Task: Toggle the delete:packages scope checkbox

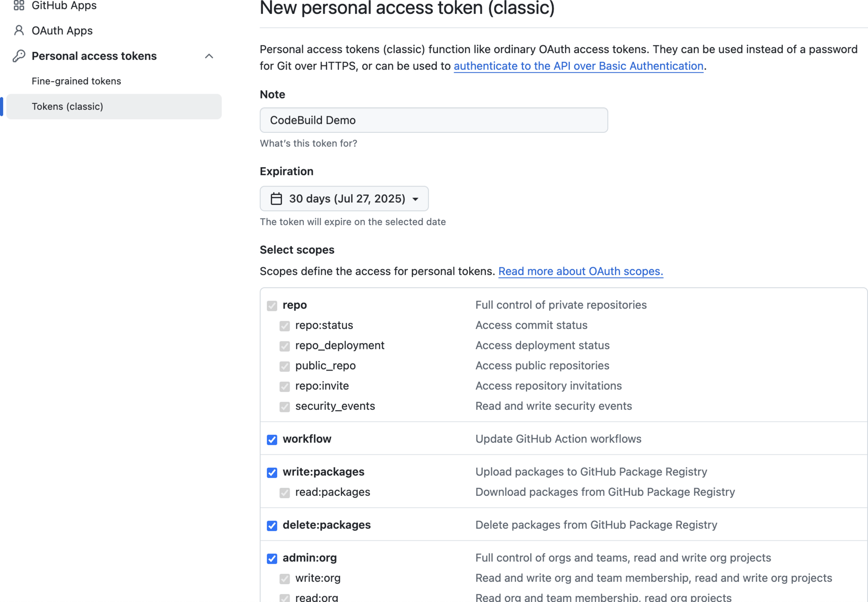Action: [272, 526]
